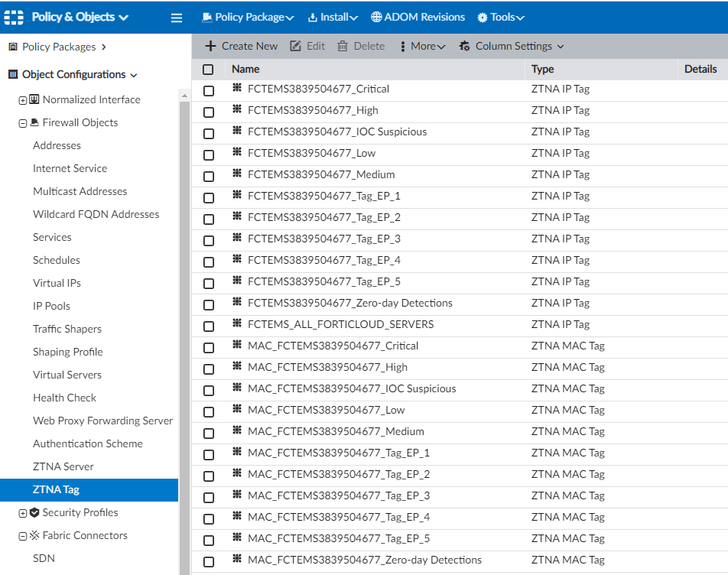This screenshot has height=575, width=728.
Task: Click tag icon of FCTEMS3839504677_Low
Action: tap(237, 151)
